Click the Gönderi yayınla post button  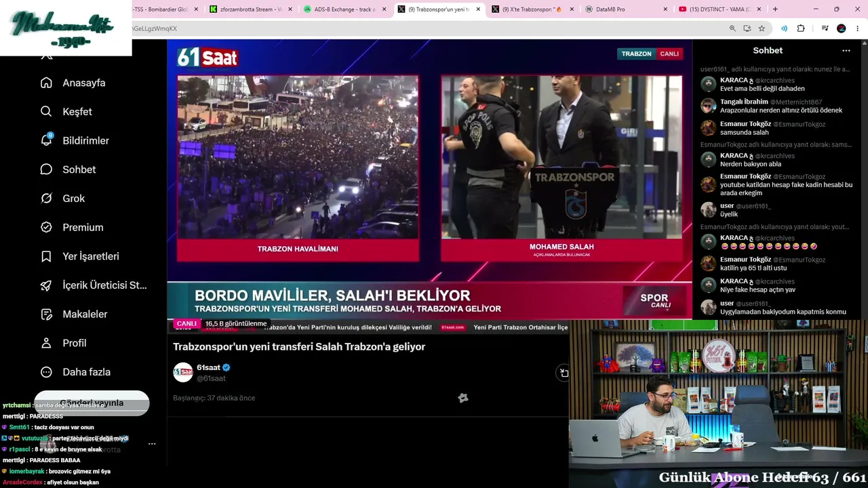click(92, 403)
